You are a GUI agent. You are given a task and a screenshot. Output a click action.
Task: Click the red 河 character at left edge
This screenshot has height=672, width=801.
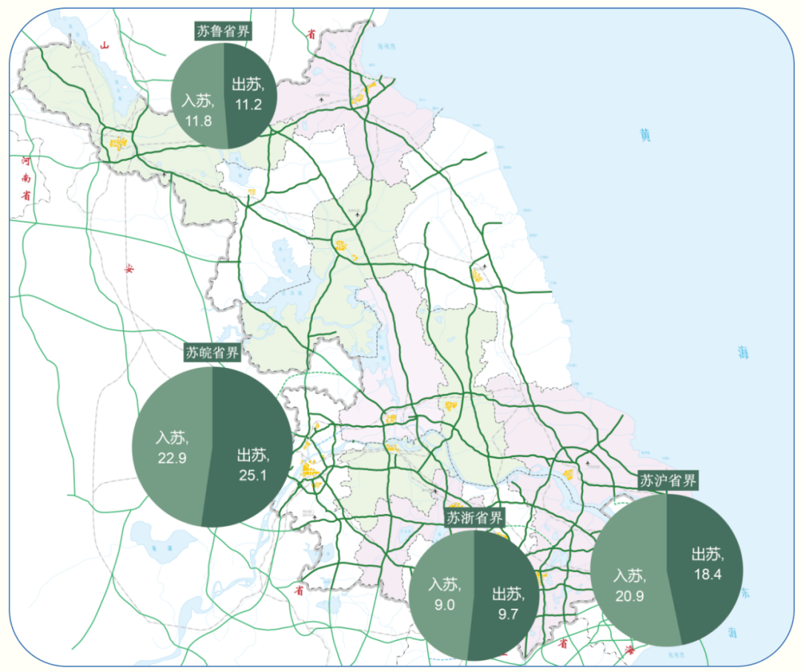point(25,162)
